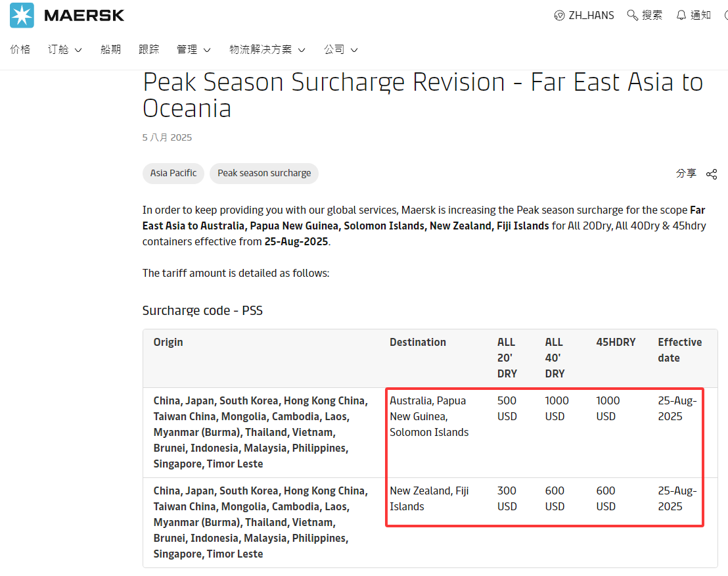The width and height of the screenshot is (728, 576).
Task: Click the Destination column header
Action: pyautogui.click(x=418, y=342)
